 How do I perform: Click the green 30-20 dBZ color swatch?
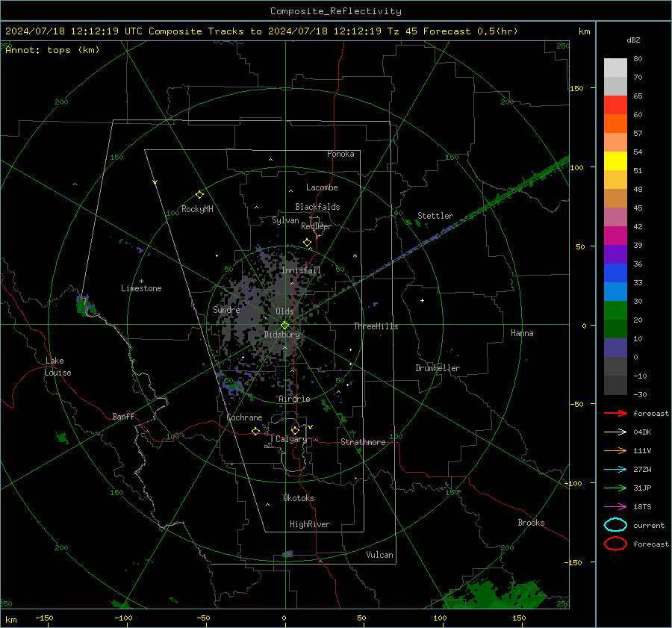click(x=615, y=311)
